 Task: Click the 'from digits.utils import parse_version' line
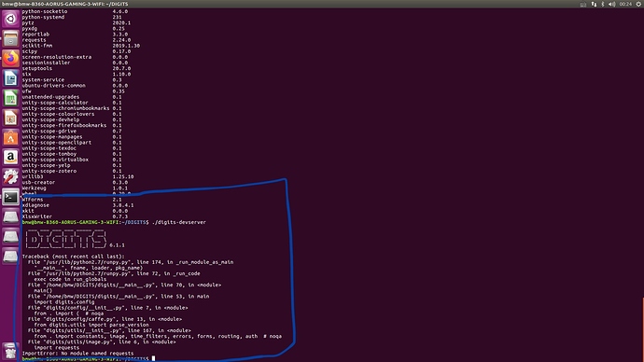[x=91, y=325]
